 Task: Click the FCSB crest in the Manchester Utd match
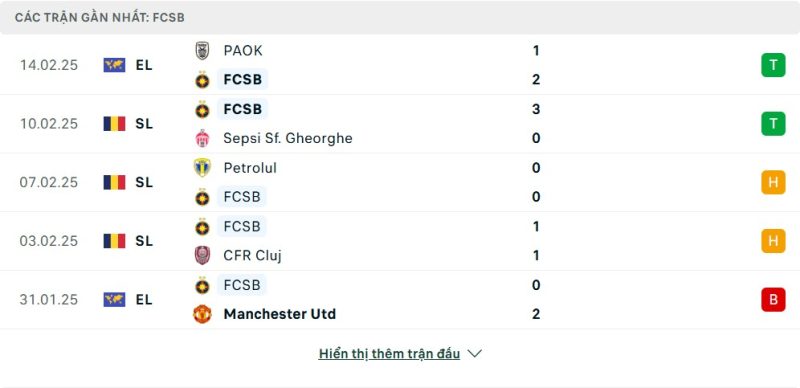tap(202, 285)
